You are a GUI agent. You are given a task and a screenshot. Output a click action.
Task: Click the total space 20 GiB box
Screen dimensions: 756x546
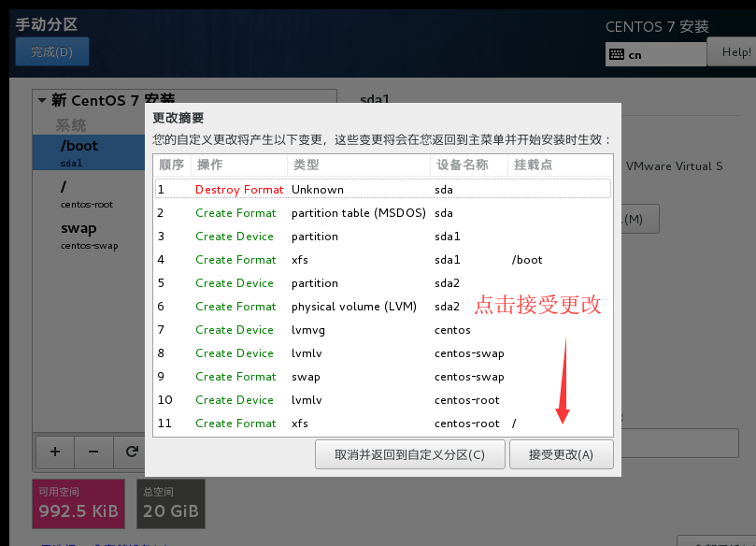171,504
